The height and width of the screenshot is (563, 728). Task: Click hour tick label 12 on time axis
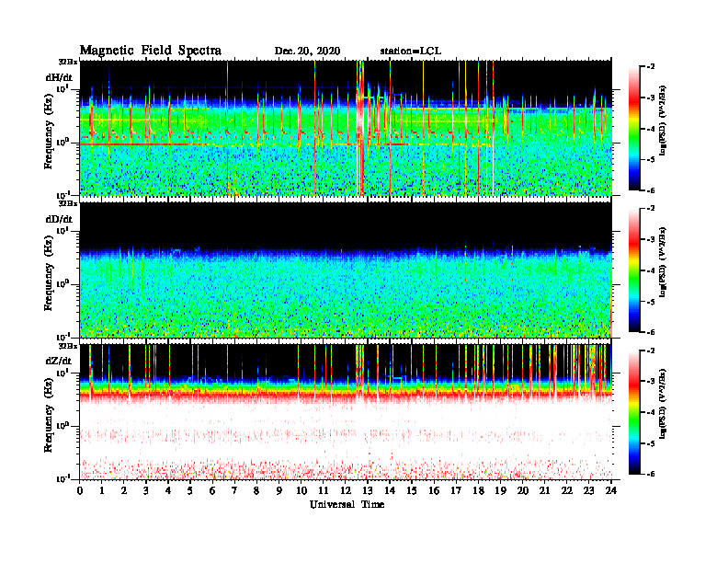click(x=346, y=490)
